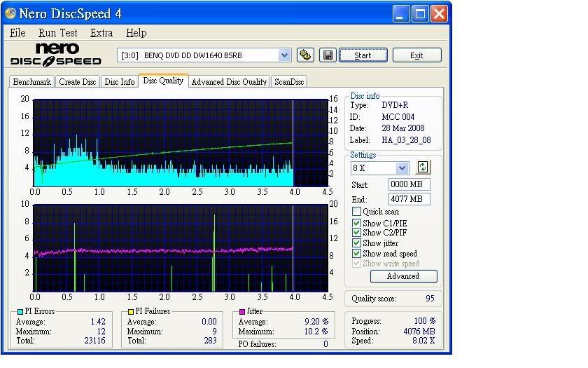588x368 pixels.
Task: Toggle the Show read speed checkbox
Action: pyautogui.click(x=356, y=254)
